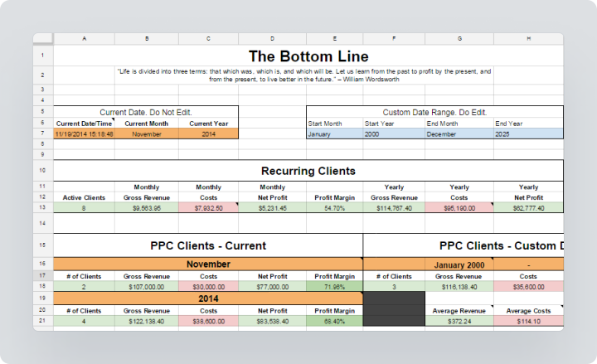Select Profit Margin 71.96% cell
This screenshot has width=597, height=364.
[335, 287]
